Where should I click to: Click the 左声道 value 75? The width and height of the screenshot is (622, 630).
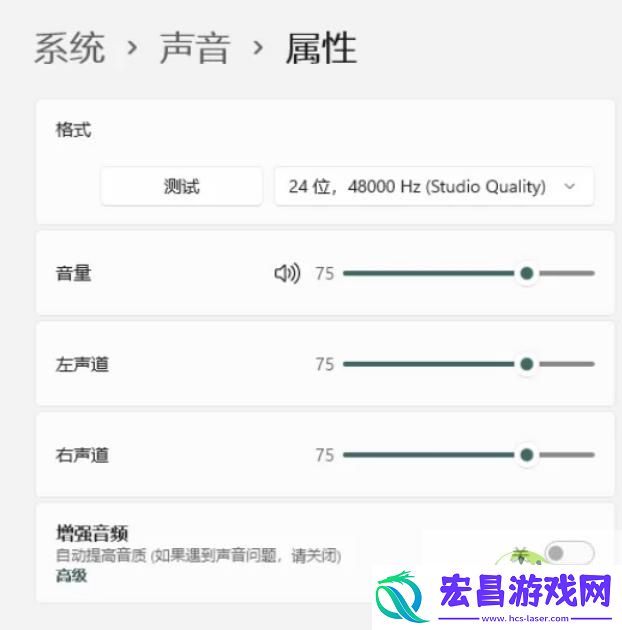(x=325, y=364)
